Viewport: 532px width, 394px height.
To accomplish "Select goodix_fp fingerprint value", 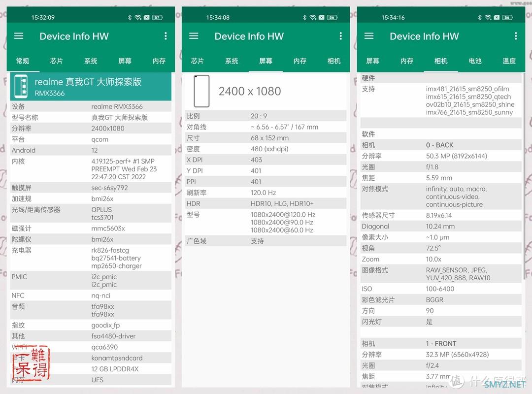I will [x=105, y=325].
